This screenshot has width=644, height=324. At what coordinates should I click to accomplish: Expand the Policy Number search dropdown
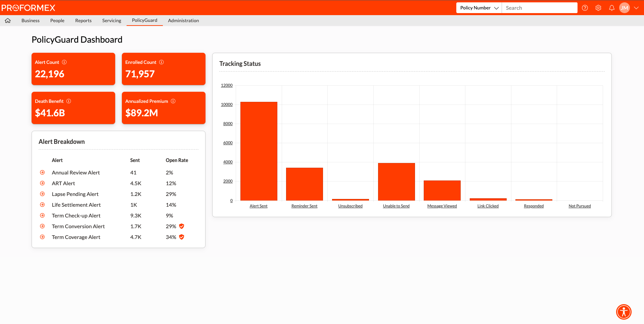click(x=479, y=8)
